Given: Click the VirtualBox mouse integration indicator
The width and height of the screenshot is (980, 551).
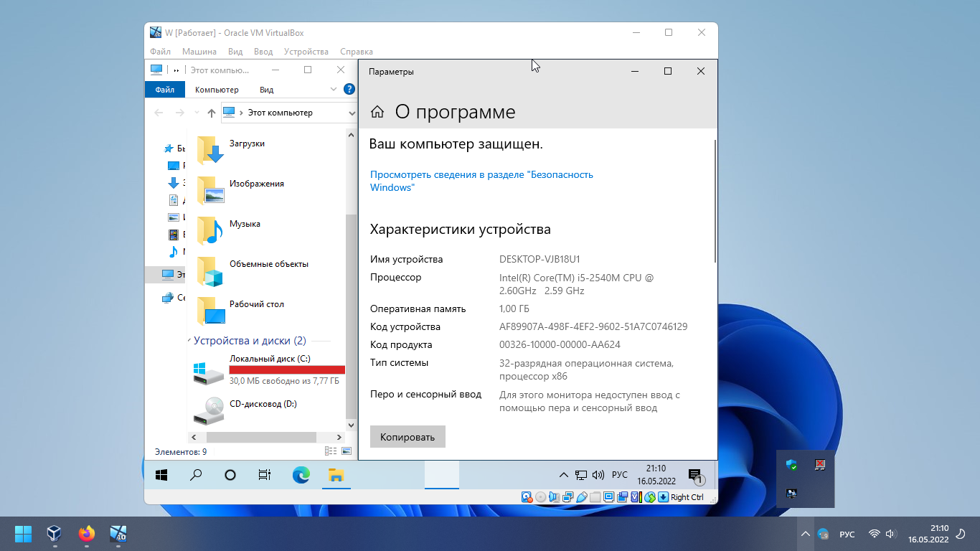Looking at the screenshot, I should coord(650,497).
